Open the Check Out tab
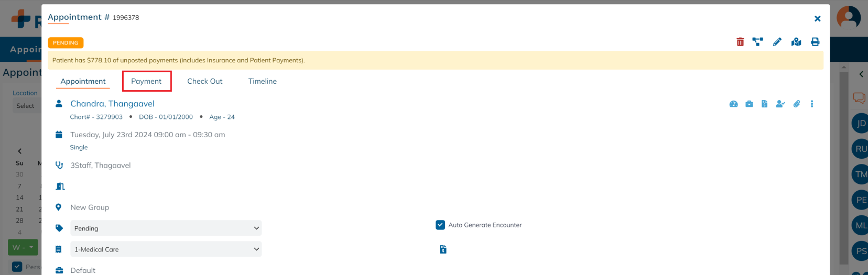868x275 pixels. pos(204,81)
